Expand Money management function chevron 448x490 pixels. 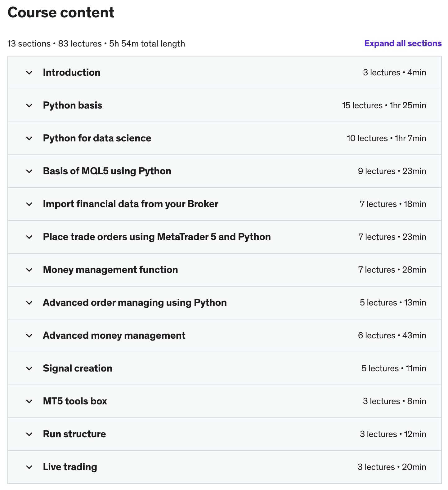pos(29,270)
